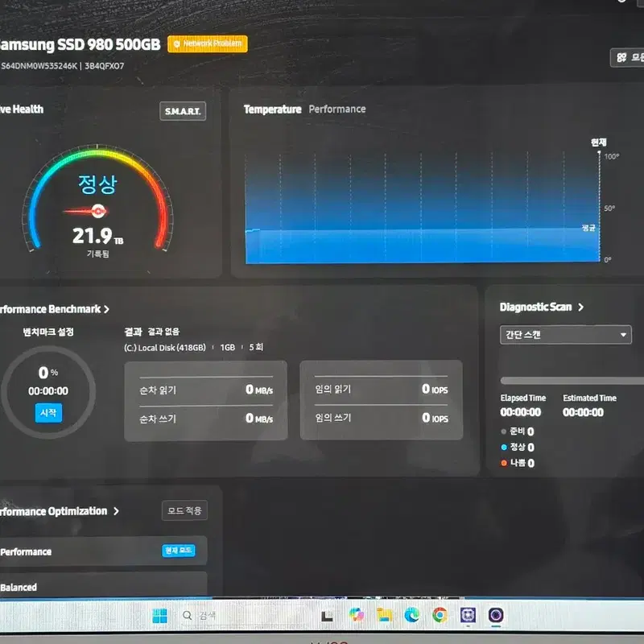Click the 준비 0 scan legend entry

518,431
